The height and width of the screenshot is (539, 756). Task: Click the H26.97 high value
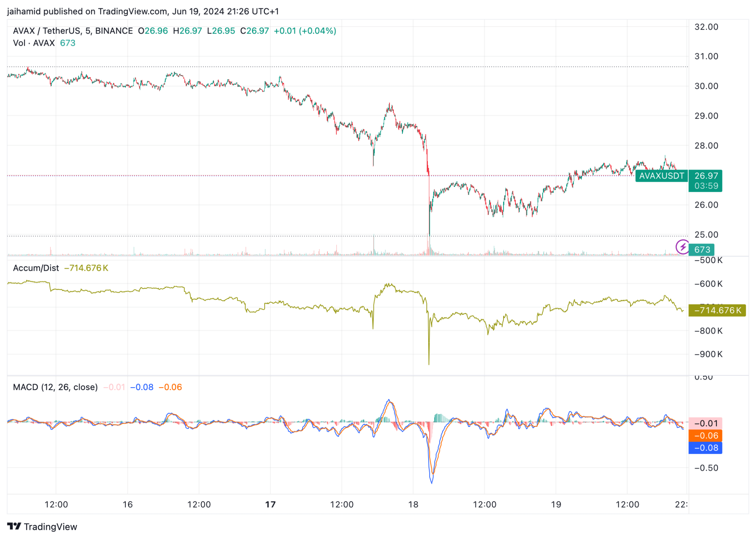click(x=188, y=31)
